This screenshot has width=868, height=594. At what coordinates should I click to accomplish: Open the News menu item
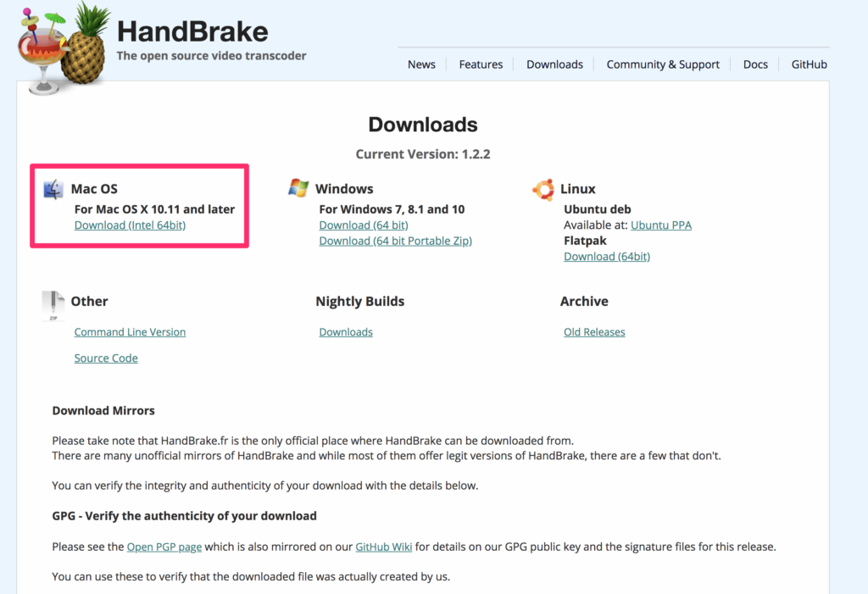(x=421, y=64)
